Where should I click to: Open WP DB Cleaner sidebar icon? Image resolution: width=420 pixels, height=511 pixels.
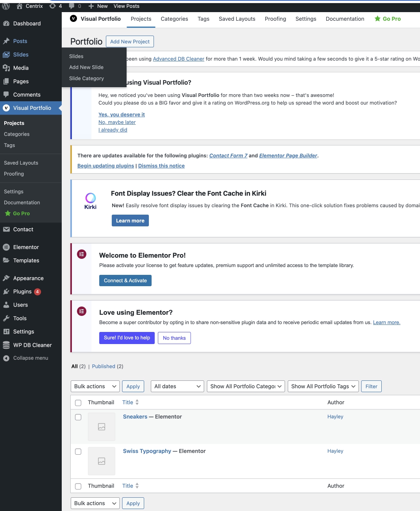[x=6, y=345]
